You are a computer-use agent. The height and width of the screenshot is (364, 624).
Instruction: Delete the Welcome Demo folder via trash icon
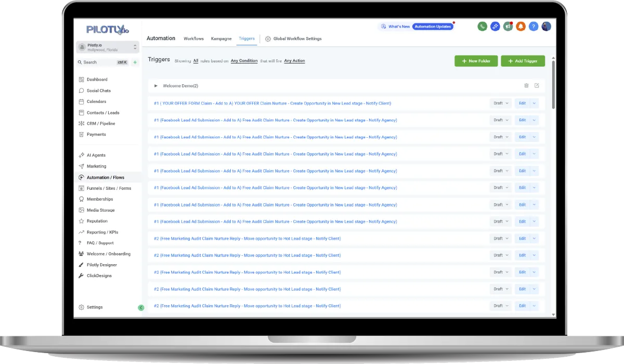tap(526, 86)
